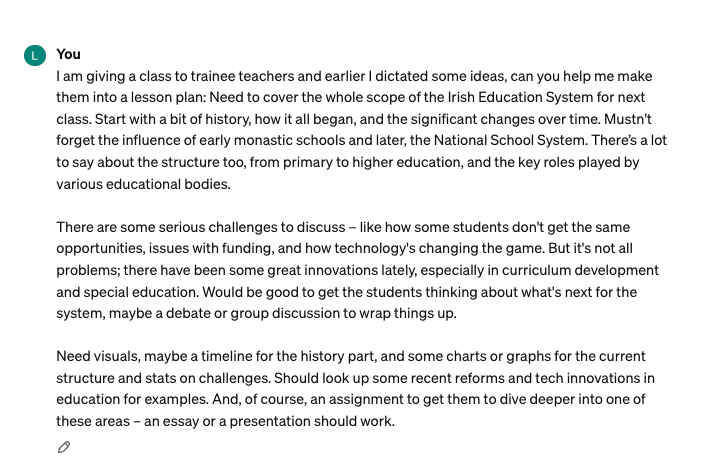
Task: Click the green L user avatar
Action: point(35,56)
